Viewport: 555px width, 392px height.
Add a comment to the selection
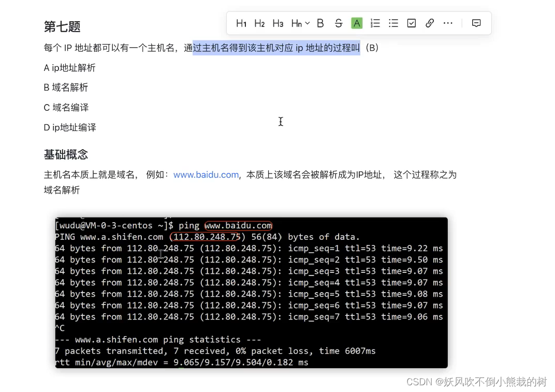[476, 23]
